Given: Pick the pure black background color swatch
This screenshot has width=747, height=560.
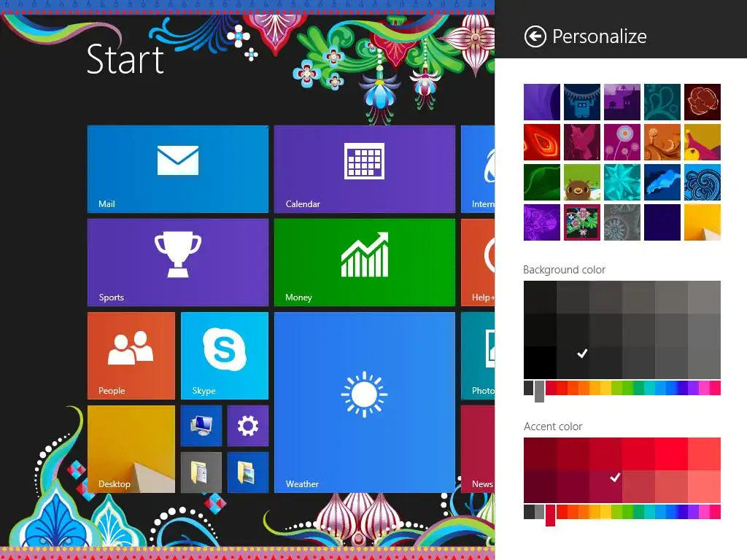Looking at the screenshot, I should tap(540, 362).
